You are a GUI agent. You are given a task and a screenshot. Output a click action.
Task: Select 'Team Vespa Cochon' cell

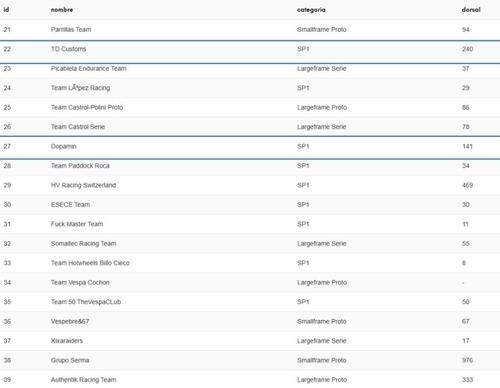click(80, 282)
